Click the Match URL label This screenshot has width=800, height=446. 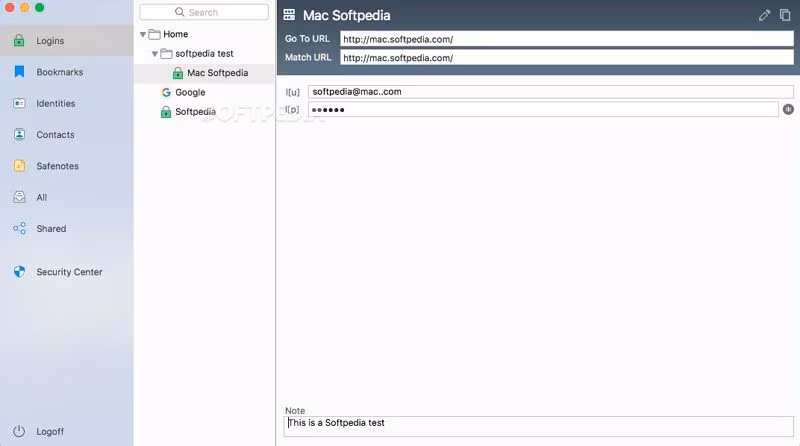[308, 58]
